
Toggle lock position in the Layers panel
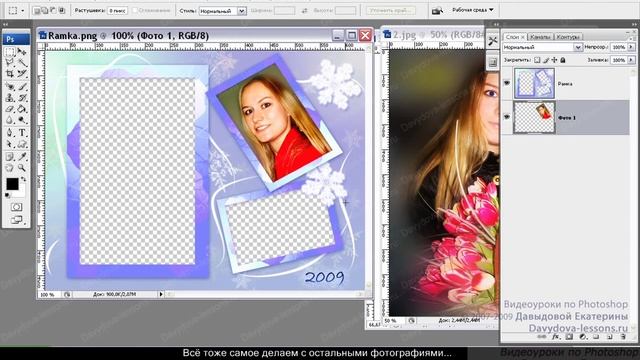(x=554, y=60)
